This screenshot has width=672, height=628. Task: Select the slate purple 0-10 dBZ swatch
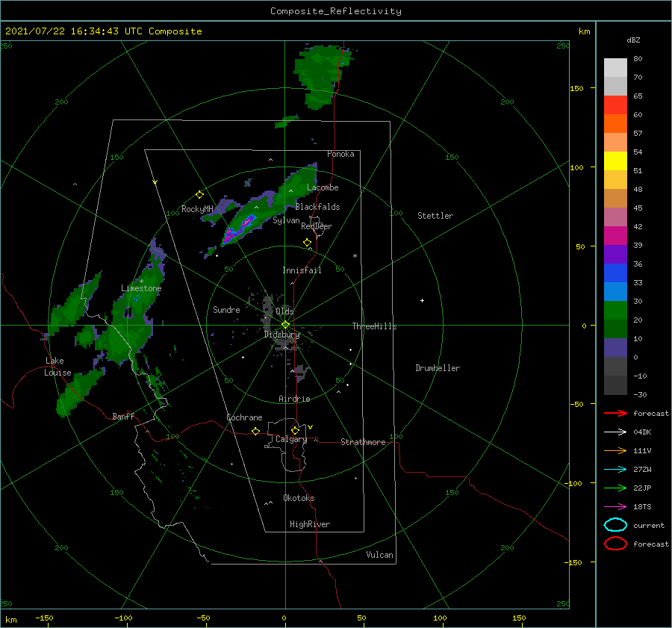[x=615, y=348]
